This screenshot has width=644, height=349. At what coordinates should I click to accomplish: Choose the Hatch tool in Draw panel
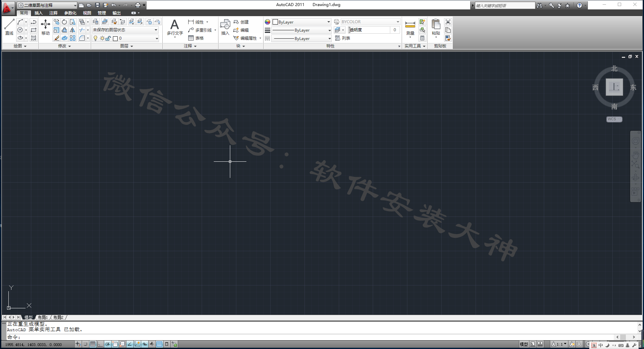34,38
